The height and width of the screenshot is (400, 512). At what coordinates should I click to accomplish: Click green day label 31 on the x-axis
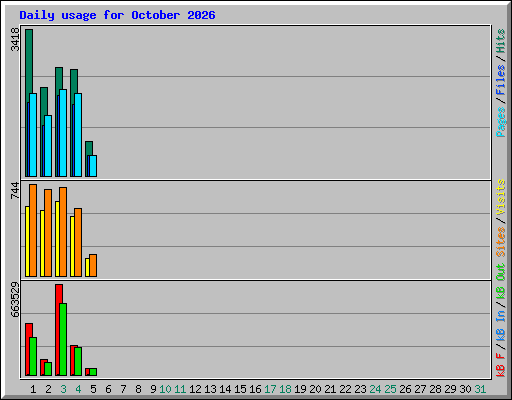click(480, 389)
